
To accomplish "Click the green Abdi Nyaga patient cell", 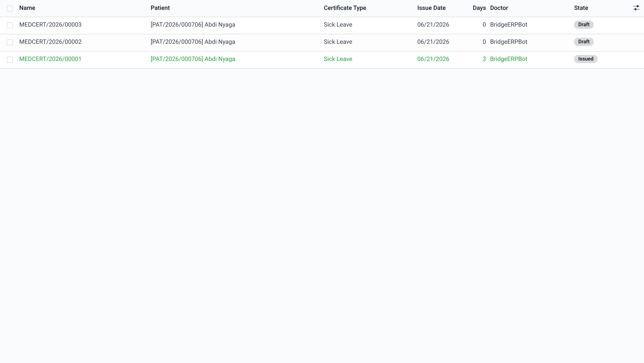I will point(193,59).
